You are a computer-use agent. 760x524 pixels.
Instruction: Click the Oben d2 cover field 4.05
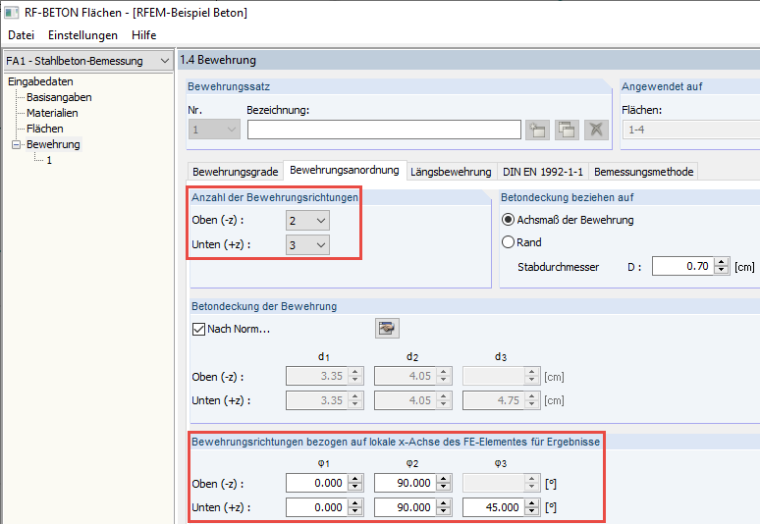click(x=405, y=376)
